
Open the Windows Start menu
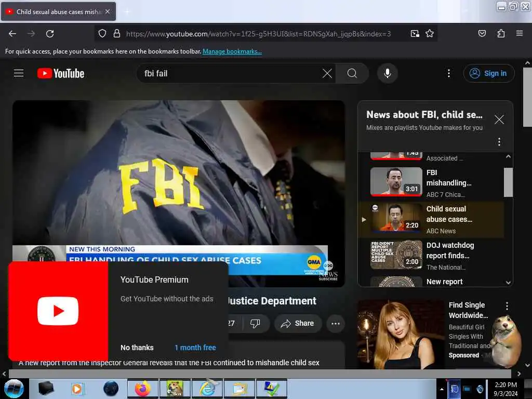[x=14, y=389]
